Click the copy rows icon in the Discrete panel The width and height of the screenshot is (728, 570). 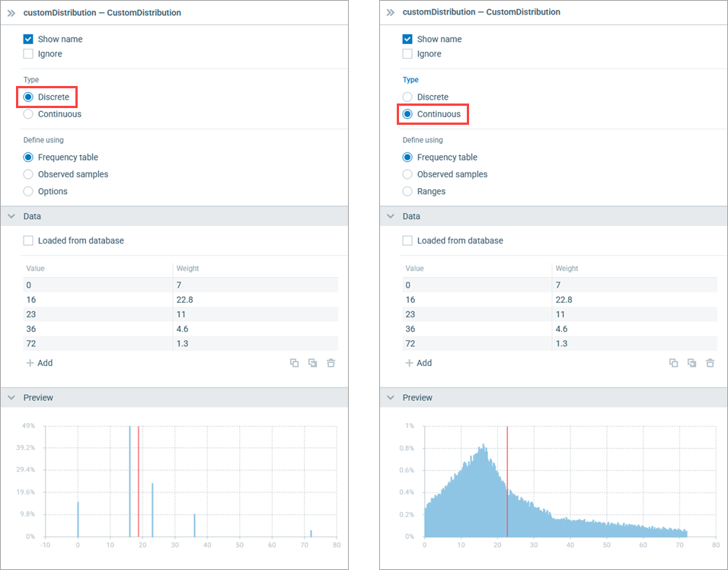[294, 363]
